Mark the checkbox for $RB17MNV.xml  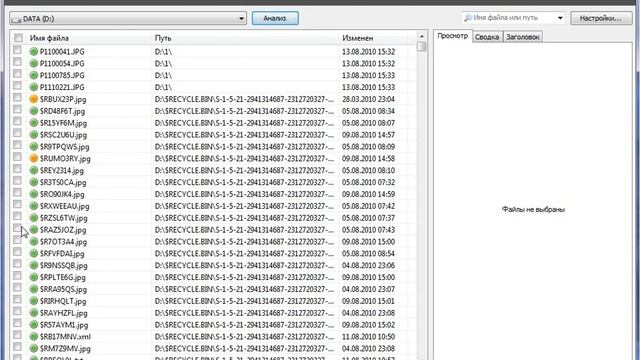pyautogui.click(x=17, y=335)
